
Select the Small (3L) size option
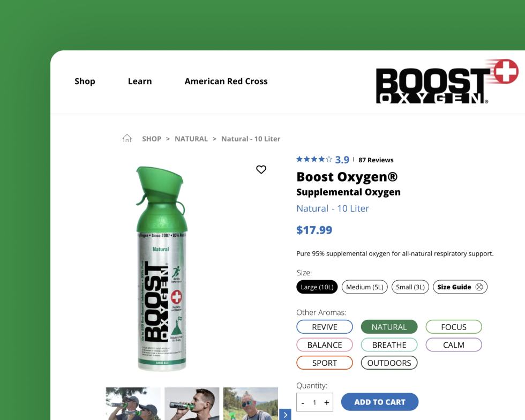(410, 287)
